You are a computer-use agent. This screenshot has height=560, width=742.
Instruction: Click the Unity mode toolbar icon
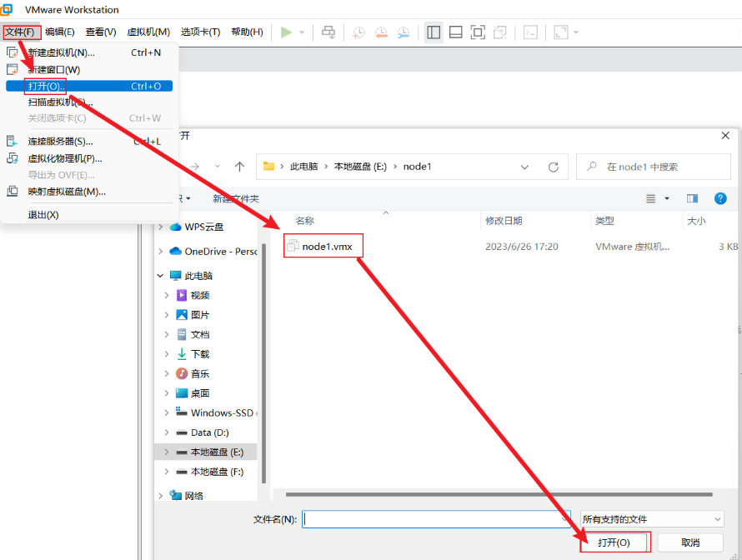click(499, 32)
